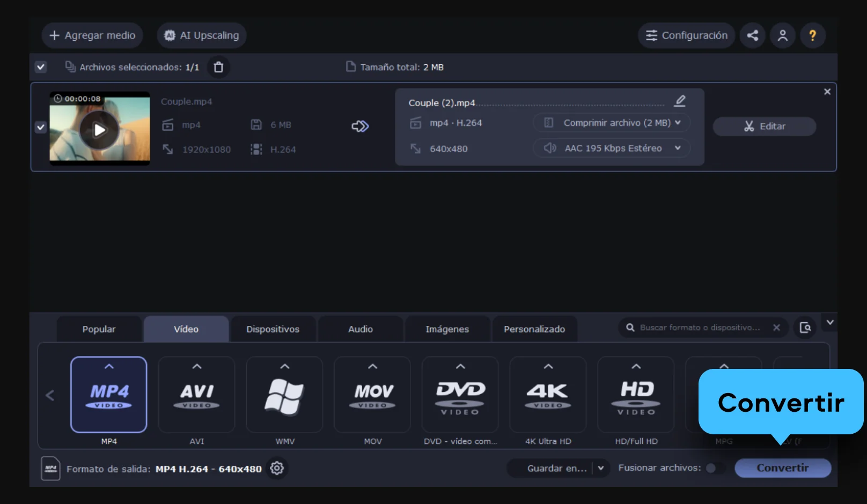Uncheck the Couple.mp4 file checkbox
Viewport: 867px width, 504px height.
pyautogui.click(x=41, y=127)
